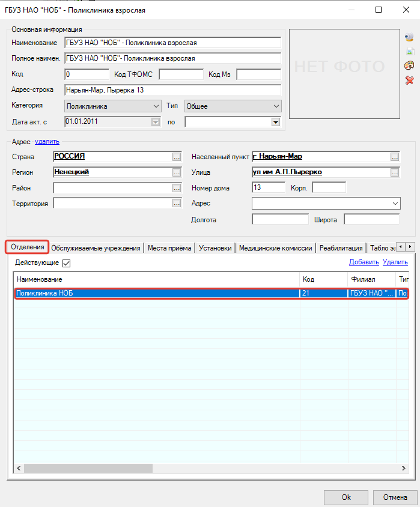Viewport: 420px width, 507px height.
Task: Click the Филиал column header
Action: pyautogui.click(x=372, y=279)
